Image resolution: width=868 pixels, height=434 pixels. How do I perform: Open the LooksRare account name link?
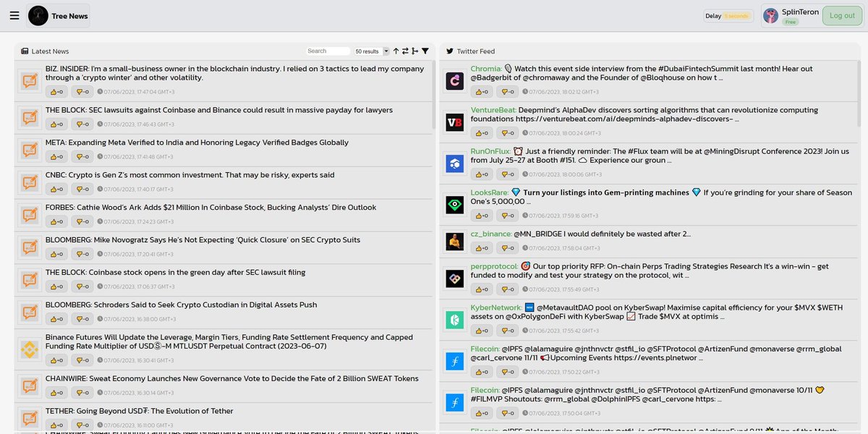(490, 192)
